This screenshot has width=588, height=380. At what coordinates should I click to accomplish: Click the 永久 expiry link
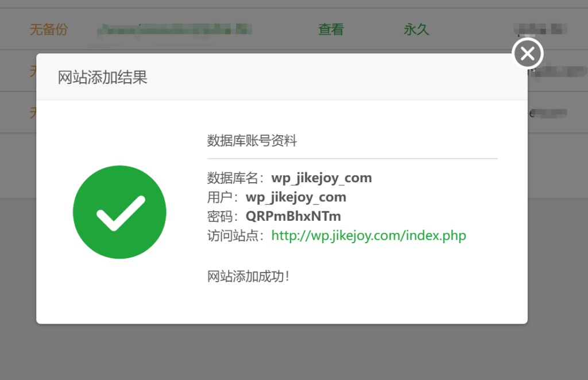coord(416,29)
